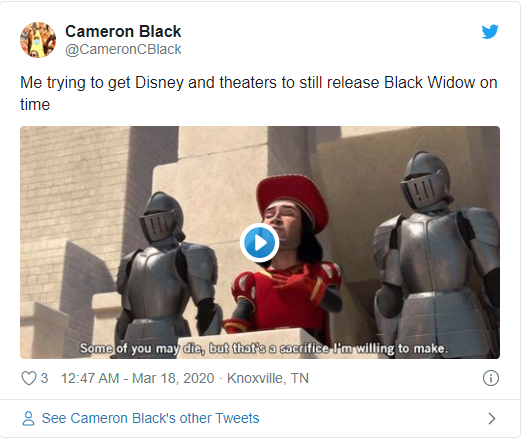
Task: Click the right knight in the video frame
Action: tap(437, 253)
